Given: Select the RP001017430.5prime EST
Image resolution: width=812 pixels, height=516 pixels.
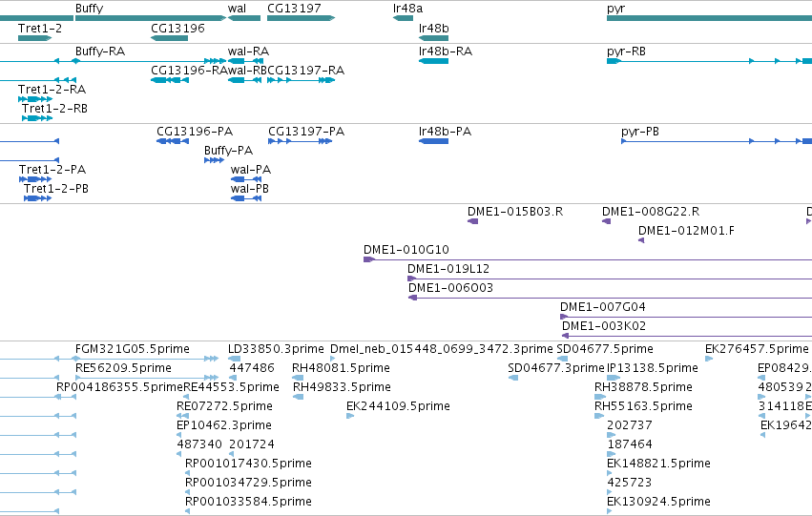Looking at the screenshot, I should [187, 473].
